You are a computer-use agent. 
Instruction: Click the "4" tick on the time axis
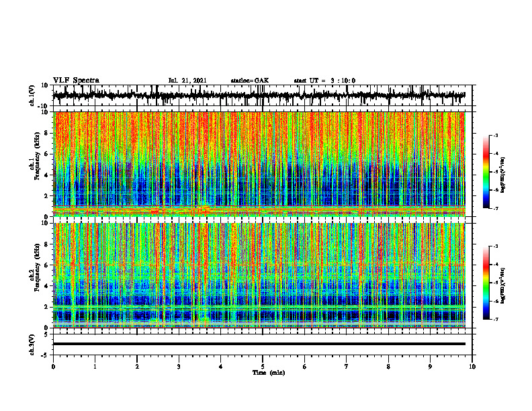221,367
